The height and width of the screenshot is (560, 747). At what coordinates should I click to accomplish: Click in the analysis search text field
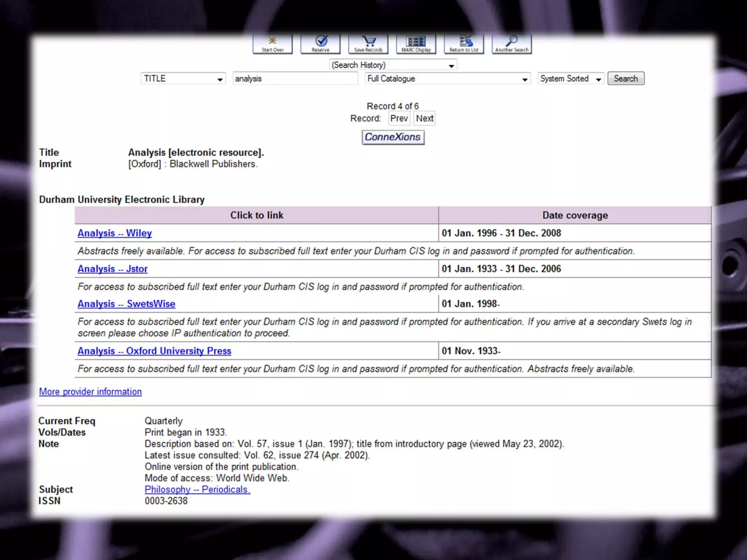[295, 79]
